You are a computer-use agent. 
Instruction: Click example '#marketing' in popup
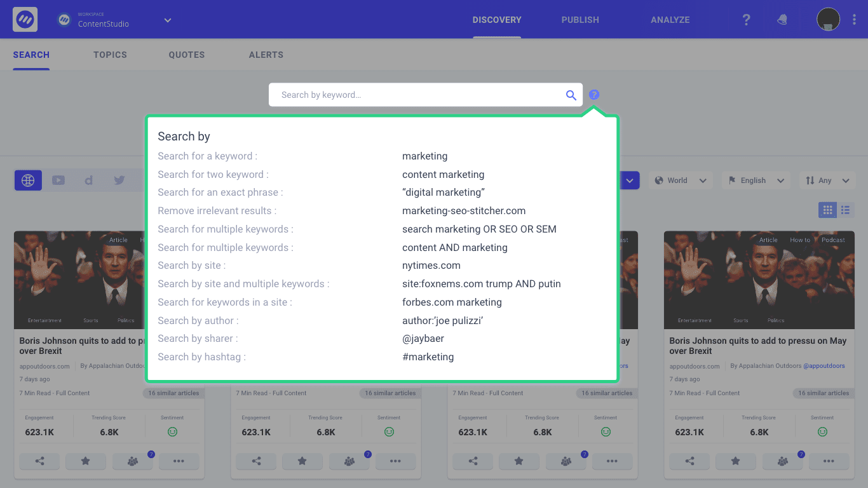(x=428, y=357)
